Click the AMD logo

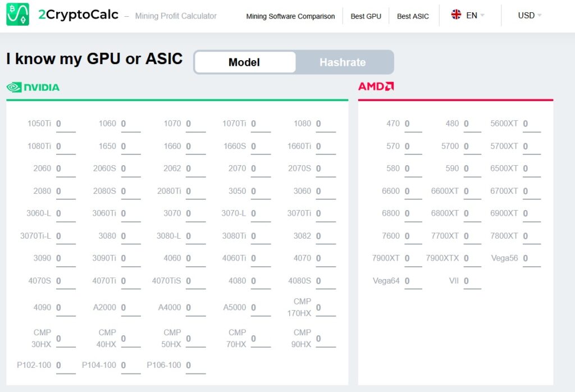pos(376,86)
